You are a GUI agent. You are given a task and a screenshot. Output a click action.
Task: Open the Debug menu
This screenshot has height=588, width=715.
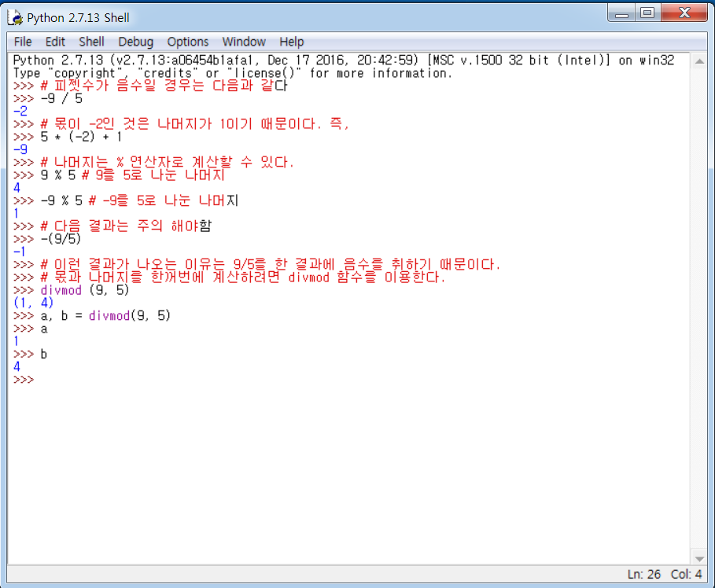click(x=135, y=42)
